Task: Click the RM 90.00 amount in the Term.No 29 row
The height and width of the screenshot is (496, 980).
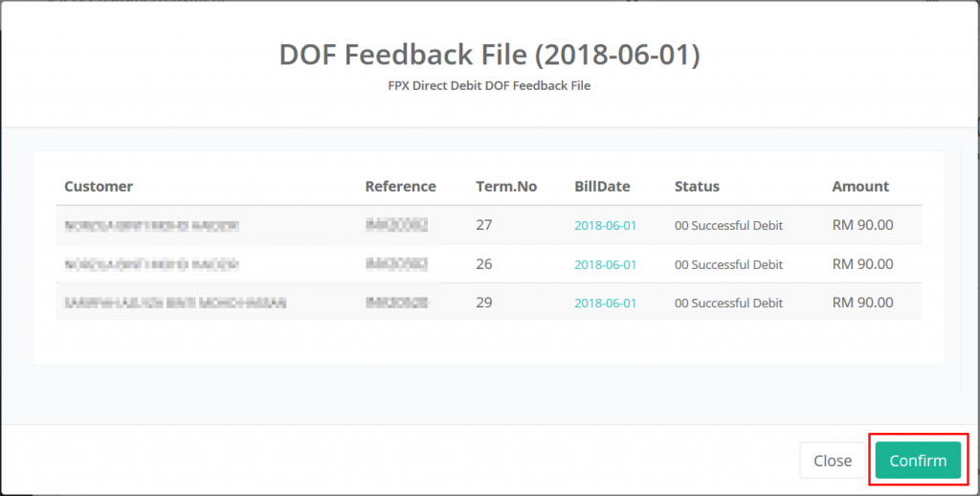Action: [862, 302]
